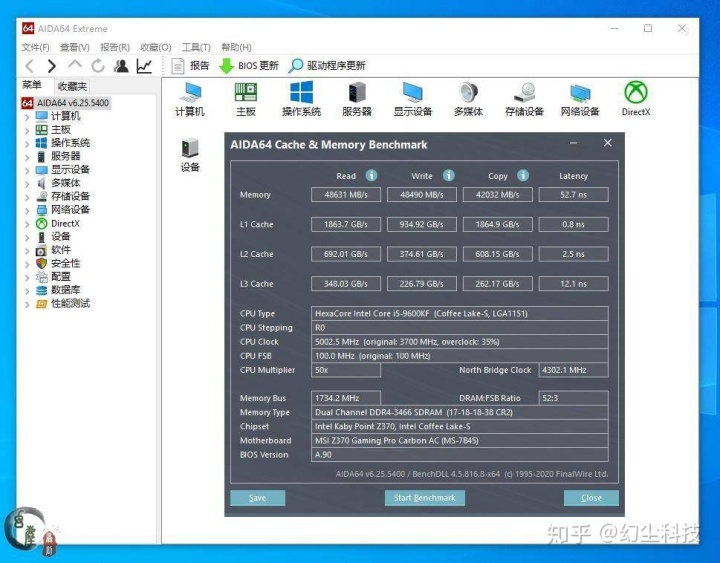Expand 多媒体 node in tree
The height and width of the screenshot is (563, 720).
[x=27, y=184]
